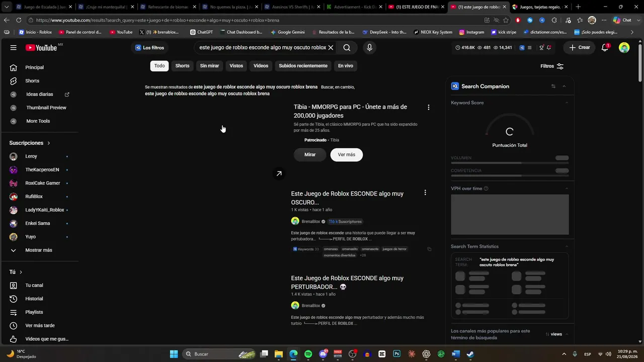Start voice search with microphone icon
Viewport: 644px width, 362px height.
(369, 48)
